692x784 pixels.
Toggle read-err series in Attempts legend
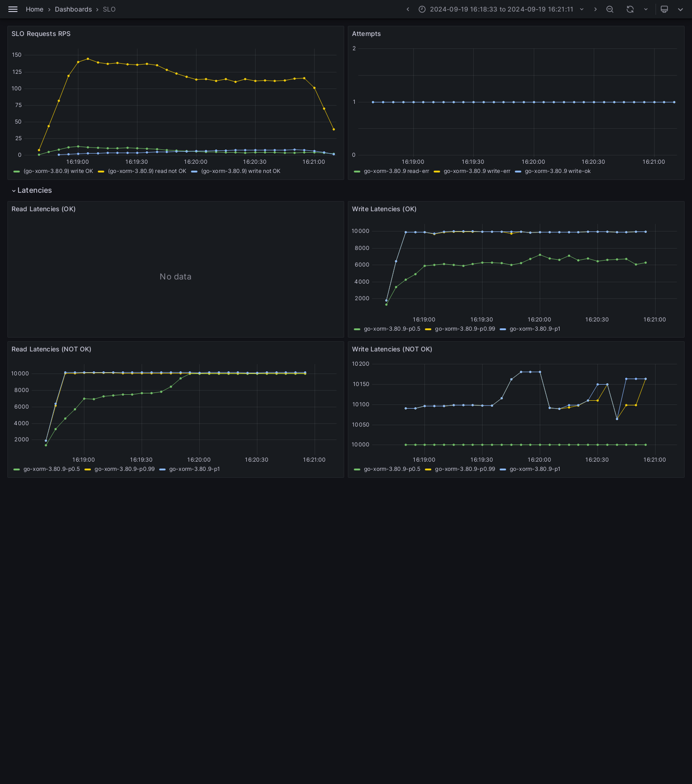point(396,171)
